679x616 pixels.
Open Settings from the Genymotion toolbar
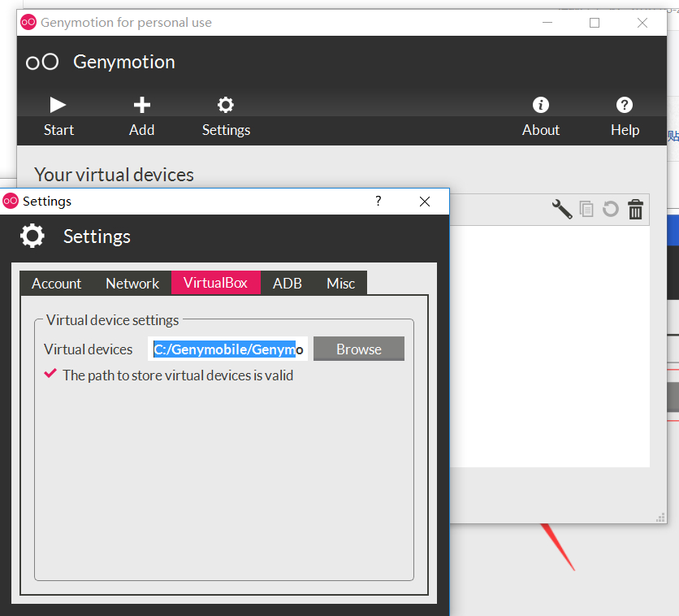[x=226, y=116]
